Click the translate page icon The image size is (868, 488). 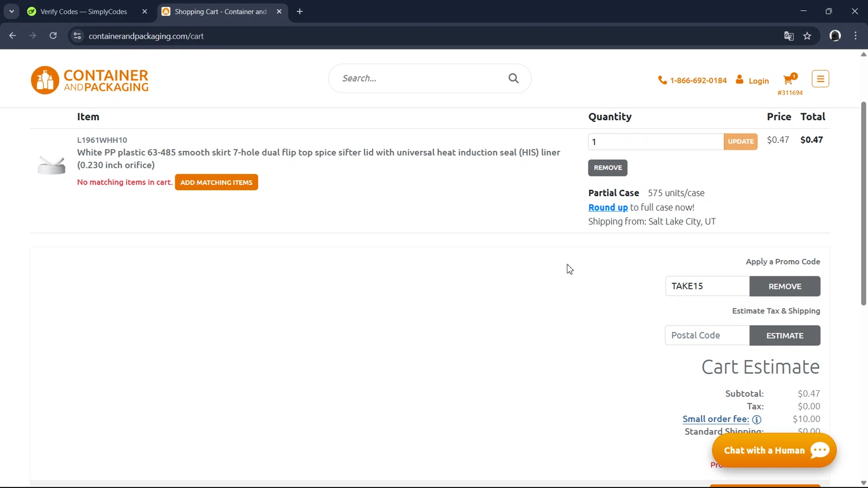click(x=789, y=36)
